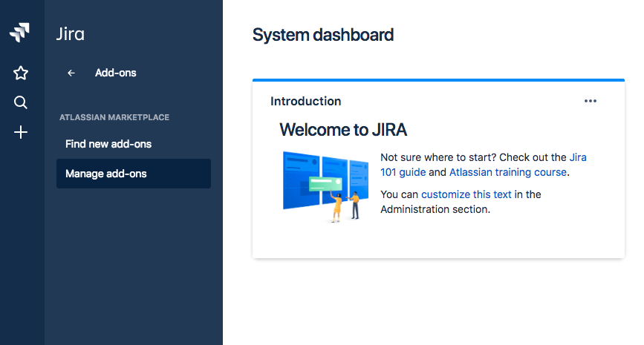Screen dimensions: 644x345
Task: Click customize this text link
Action: 466,194
